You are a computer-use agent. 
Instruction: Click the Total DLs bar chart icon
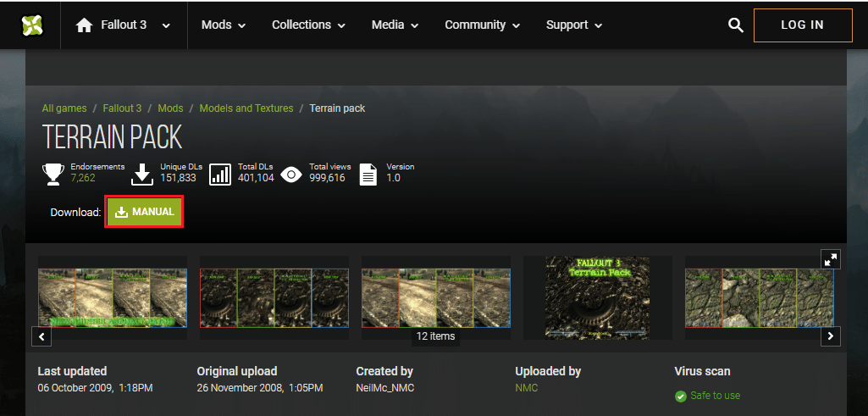coord(220,174)
